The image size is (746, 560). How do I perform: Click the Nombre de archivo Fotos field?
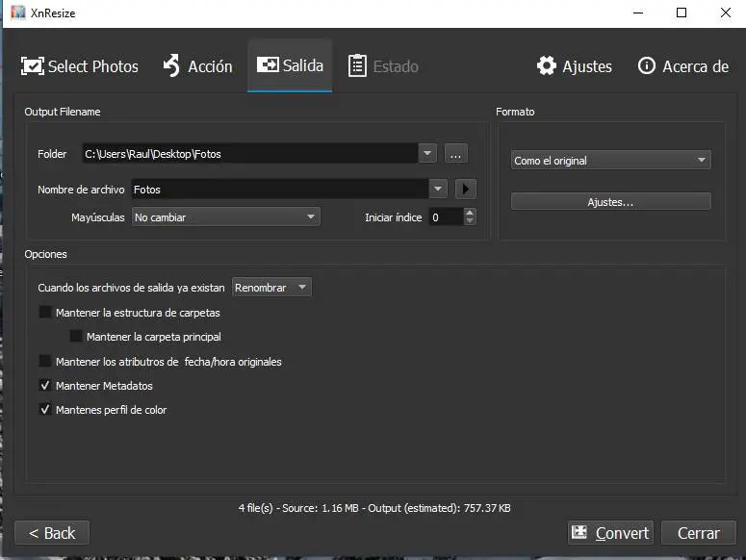(280, 190)
